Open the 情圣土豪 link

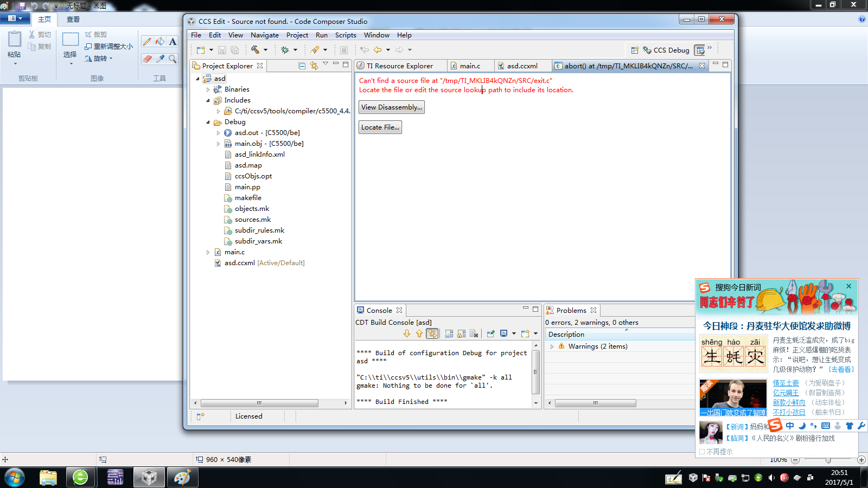tap(786, 383)
